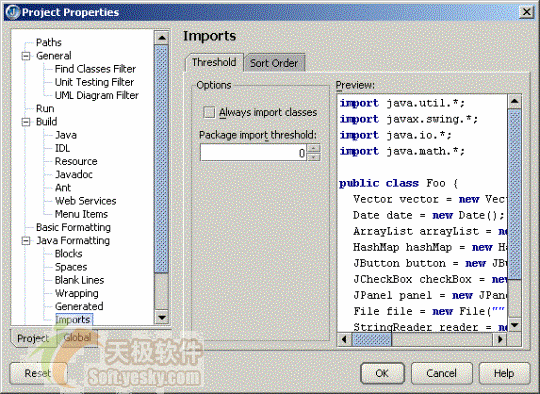The height and width of the screenshot is (394, 540).
Task: Select Unit Testing Filter
Action: tap(94, 82)
